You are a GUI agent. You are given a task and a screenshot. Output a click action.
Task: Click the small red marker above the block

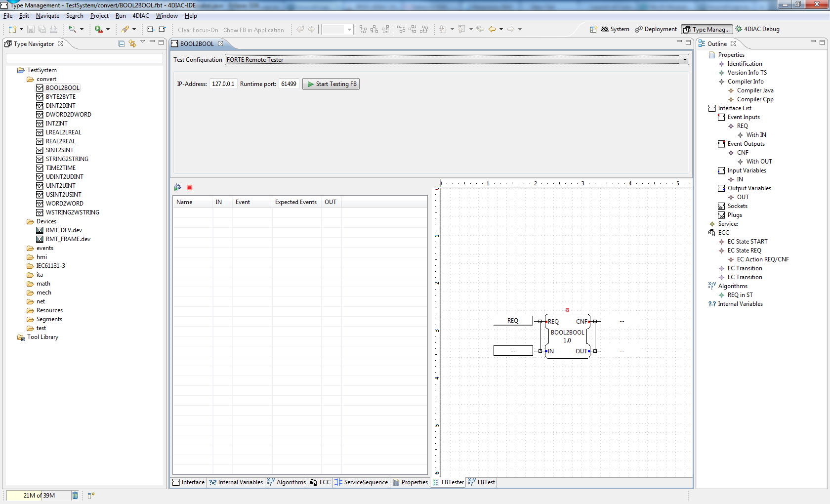[567, 310]
